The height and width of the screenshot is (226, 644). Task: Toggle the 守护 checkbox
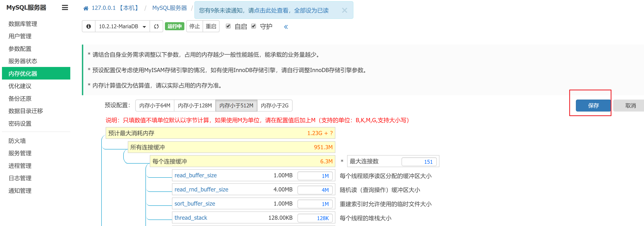coord(253,26)
